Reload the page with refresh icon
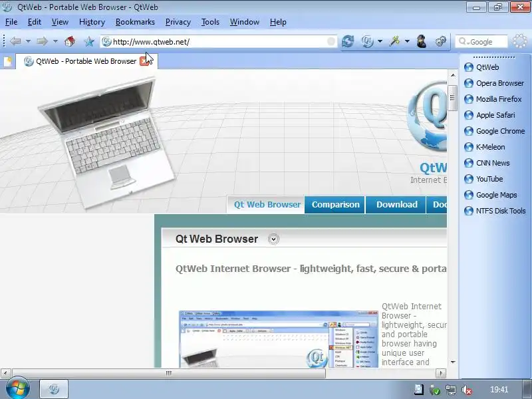 click(348, 41)
